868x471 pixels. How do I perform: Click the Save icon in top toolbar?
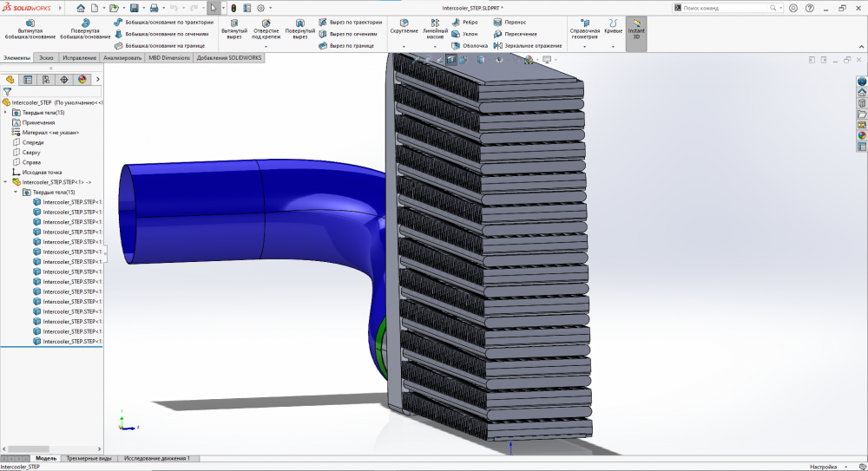point(134,8)
